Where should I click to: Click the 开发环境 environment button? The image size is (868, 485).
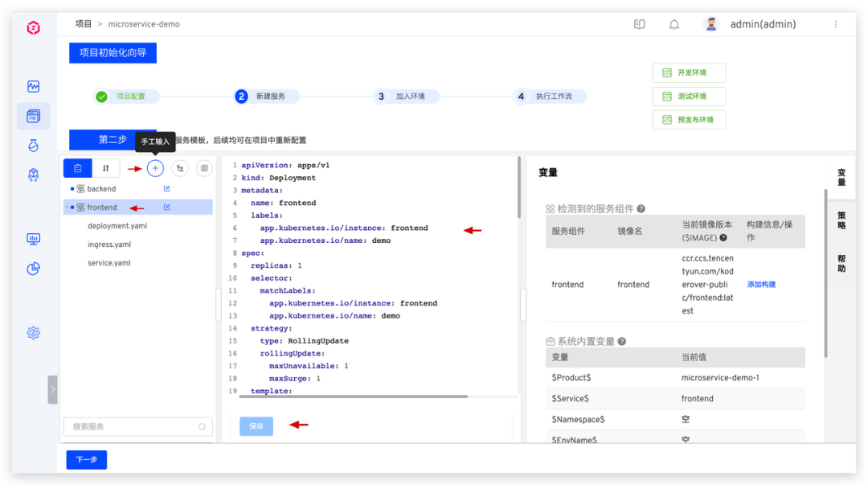(690, 72)
